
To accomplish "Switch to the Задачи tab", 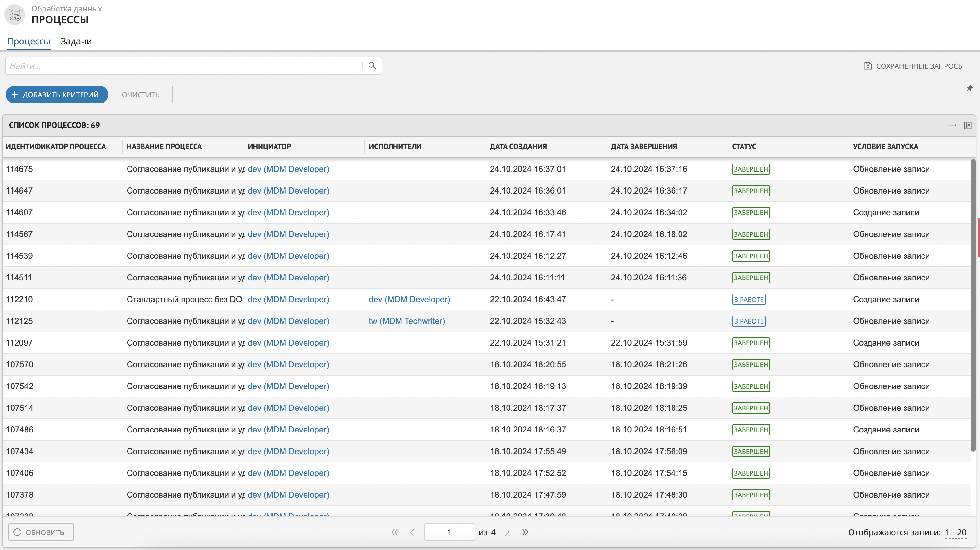I will (x=76, y=41).
